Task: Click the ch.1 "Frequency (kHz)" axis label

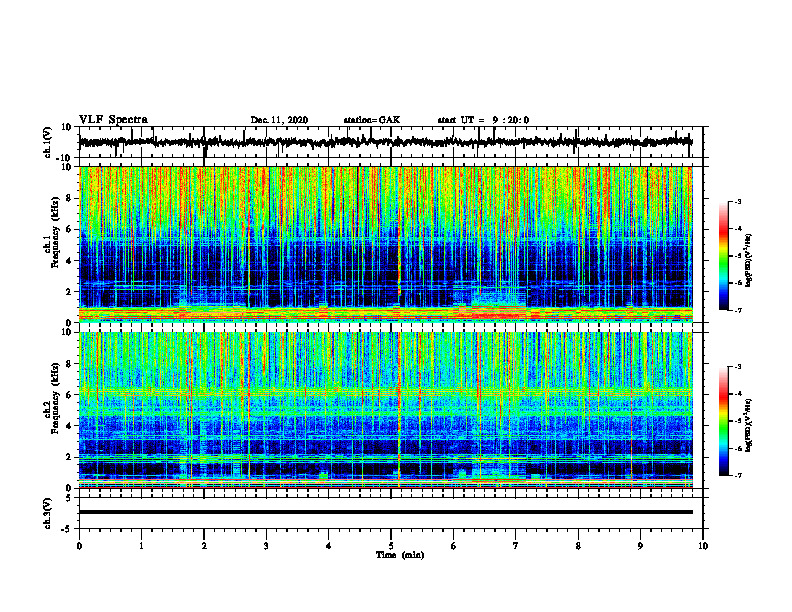Action: coord(54,232)
